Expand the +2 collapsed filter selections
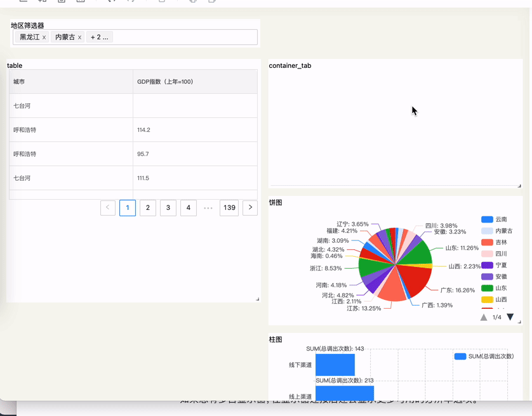The image size is (532, 416). coord(100,37)
